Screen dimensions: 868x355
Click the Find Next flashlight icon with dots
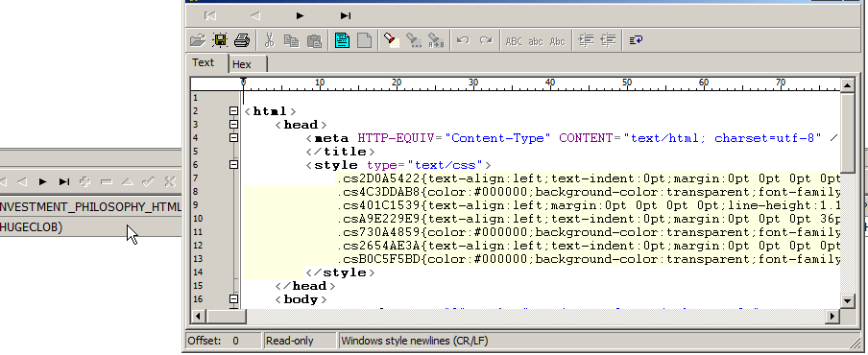[414, 40]
